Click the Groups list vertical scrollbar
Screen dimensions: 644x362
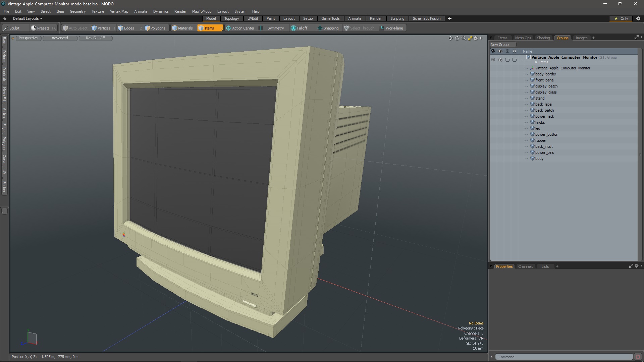(640, 154)
